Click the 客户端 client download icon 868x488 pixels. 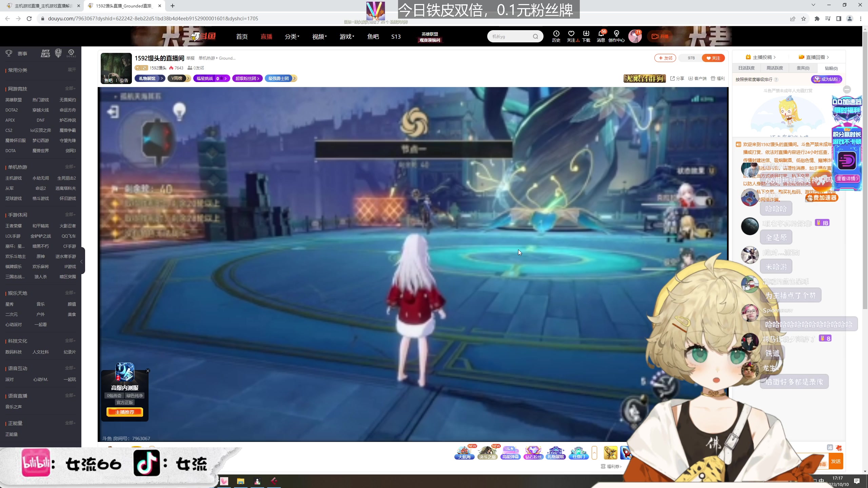pyautogui.click(x=697, y=78)
